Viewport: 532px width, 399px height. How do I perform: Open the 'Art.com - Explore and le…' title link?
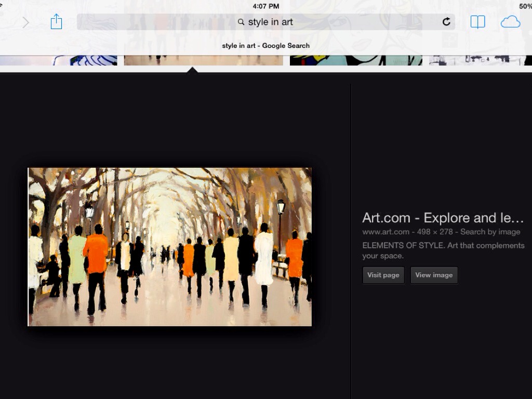click(443, 218)
